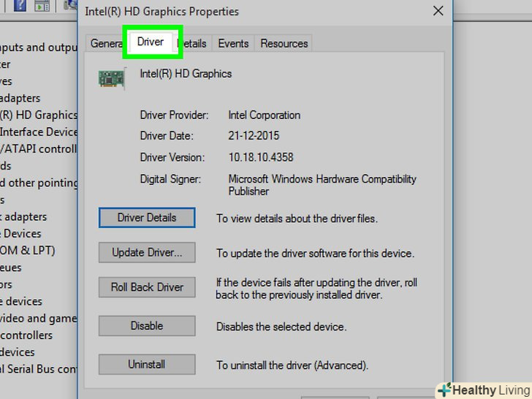Open the Details tab

coord(194,43)
